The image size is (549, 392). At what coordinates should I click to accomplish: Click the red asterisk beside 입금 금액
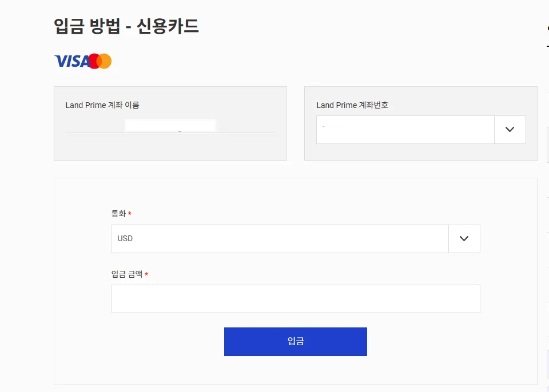[146, 275]
